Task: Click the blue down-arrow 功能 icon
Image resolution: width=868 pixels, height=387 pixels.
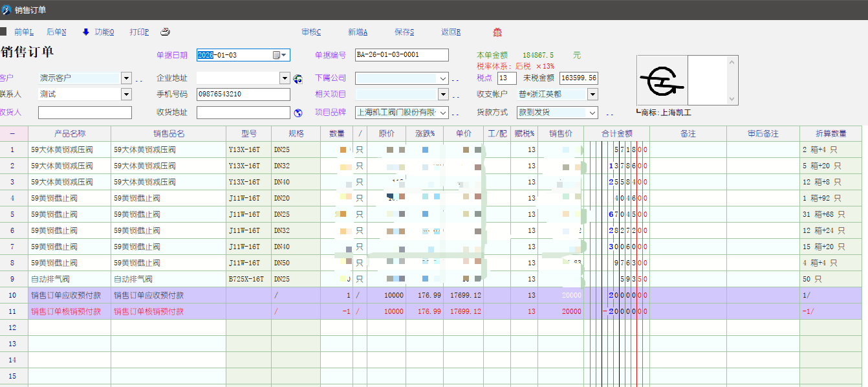Action: (x=85, y=32)
